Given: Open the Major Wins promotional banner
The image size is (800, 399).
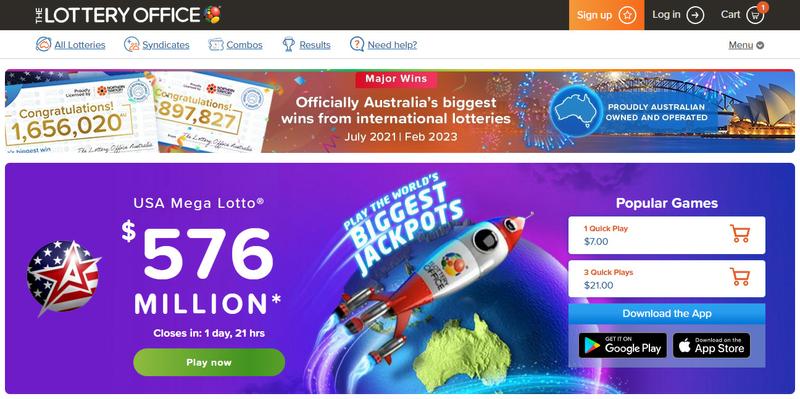Looking at the screenshot, I should tap(400, 111).
